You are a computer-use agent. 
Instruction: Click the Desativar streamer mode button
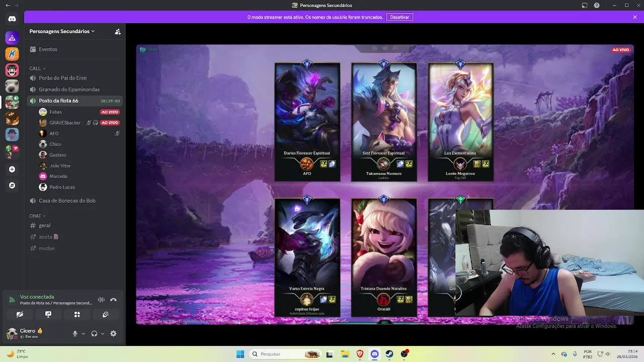(399, 17)
